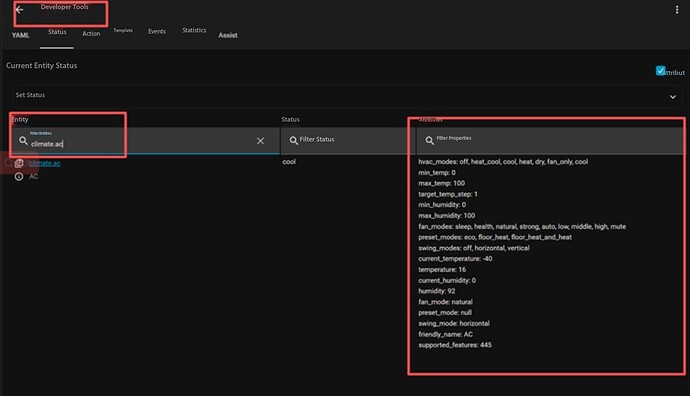Open the climate.ac entity link
Image resolution: width=690 pixels, height=396 pixels.
pyautogui.click(x=45, y=163)
